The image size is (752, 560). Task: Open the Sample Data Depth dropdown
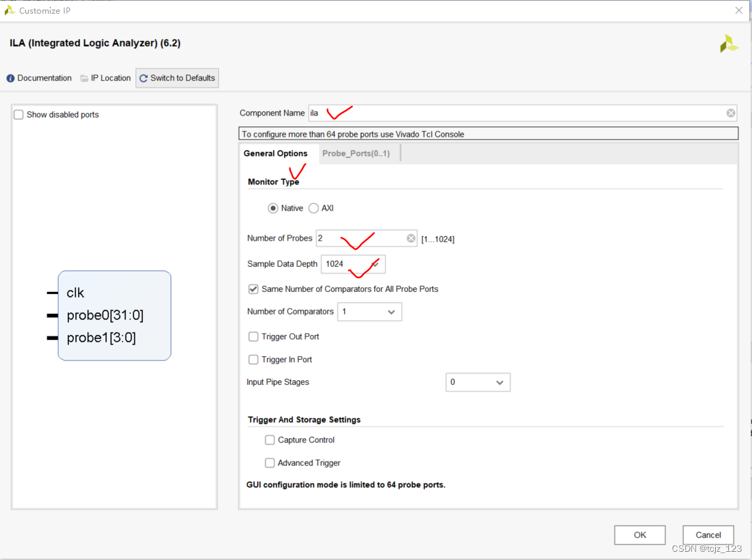pos(353,264)
